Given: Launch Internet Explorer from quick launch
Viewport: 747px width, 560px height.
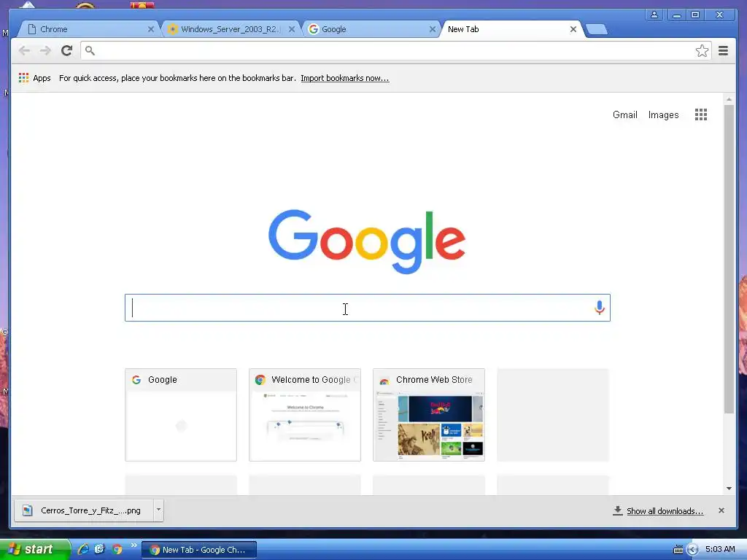Looking at the screenshot, I should (x=83, y=549).
